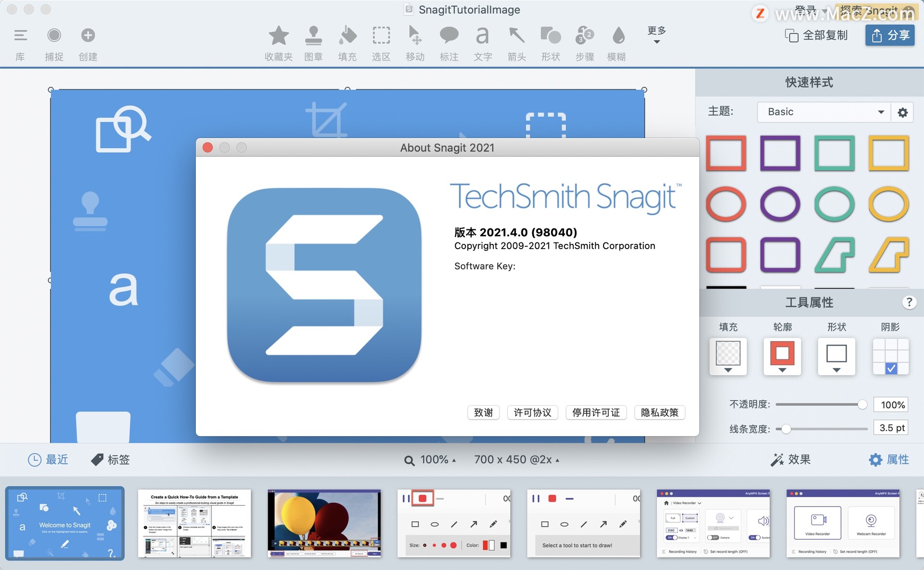Expand the More tools menu
The height and width of the screenshot is (570, 924).
point(656,35)
